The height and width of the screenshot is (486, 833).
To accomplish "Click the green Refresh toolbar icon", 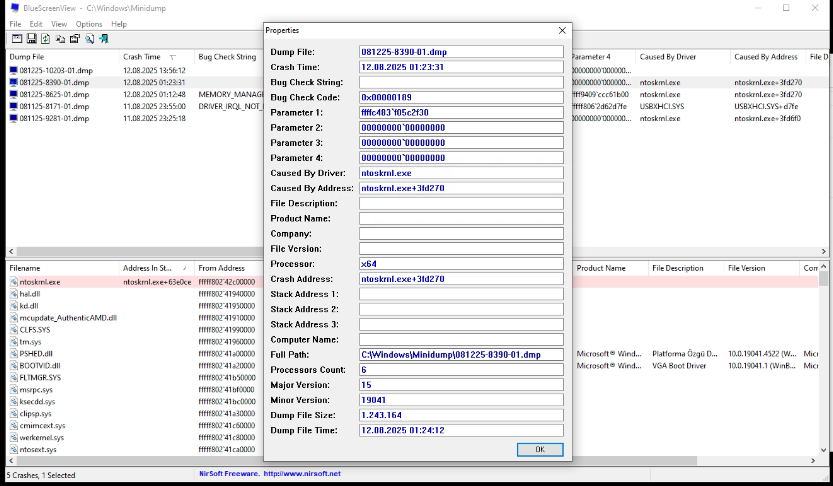I will (46, 39).
